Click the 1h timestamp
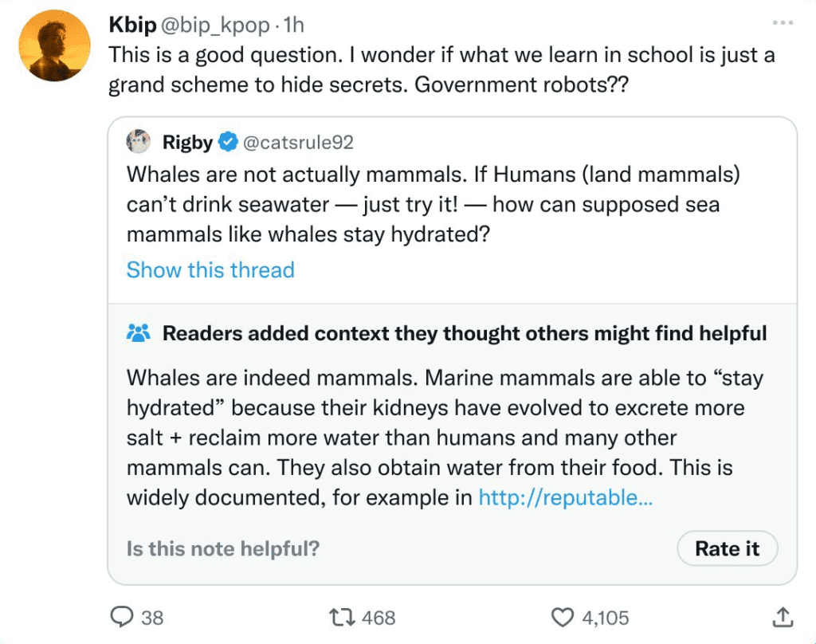Image resolution: width=816 pixels, height=644 pixels. tap(293, 26)
